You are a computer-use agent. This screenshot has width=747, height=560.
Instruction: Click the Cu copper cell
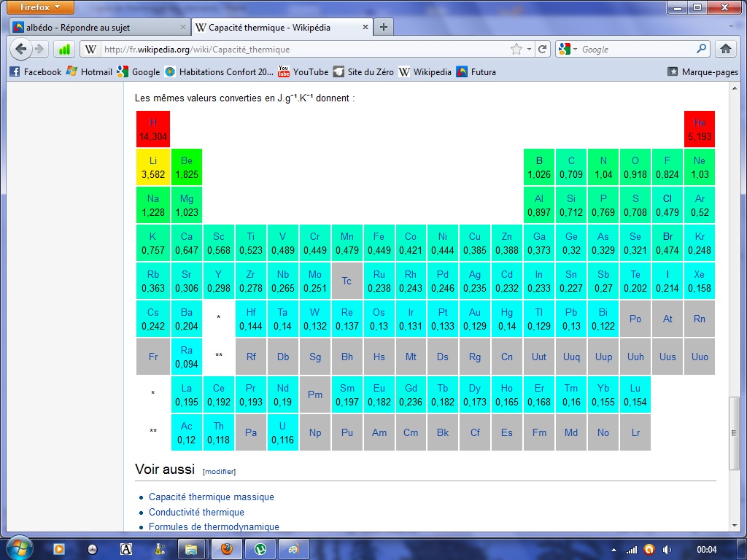click(x=475, y=243)
